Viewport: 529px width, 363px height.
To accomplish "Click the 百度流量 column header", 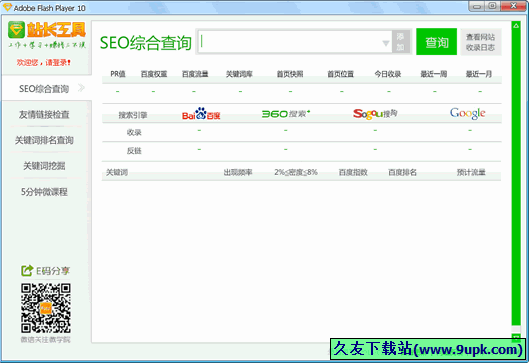I will tap(195, 74).
